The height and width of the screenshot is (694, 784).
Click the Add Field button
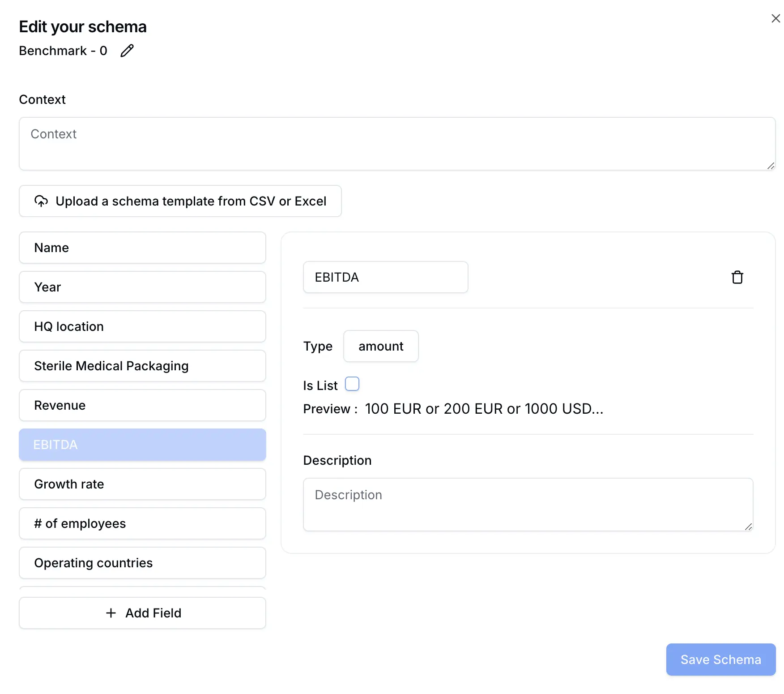[x=142, y=613]
